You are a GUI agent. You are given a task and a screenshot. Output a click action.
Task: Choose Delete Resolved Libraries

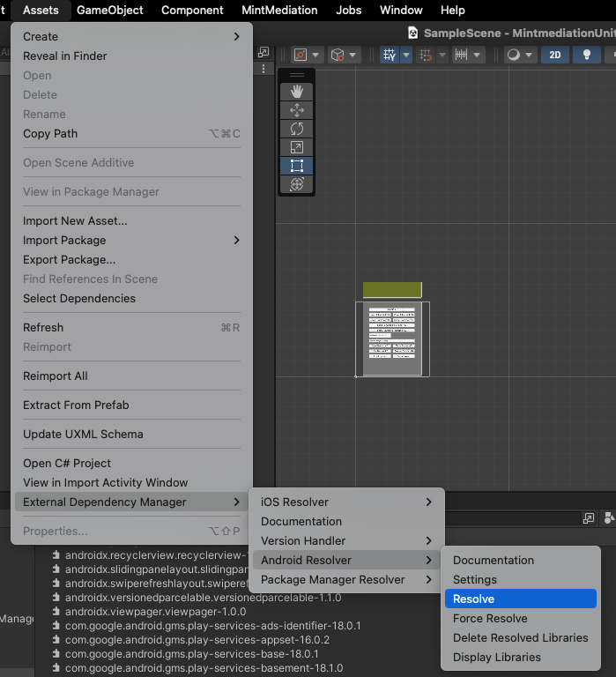point(521,637)
